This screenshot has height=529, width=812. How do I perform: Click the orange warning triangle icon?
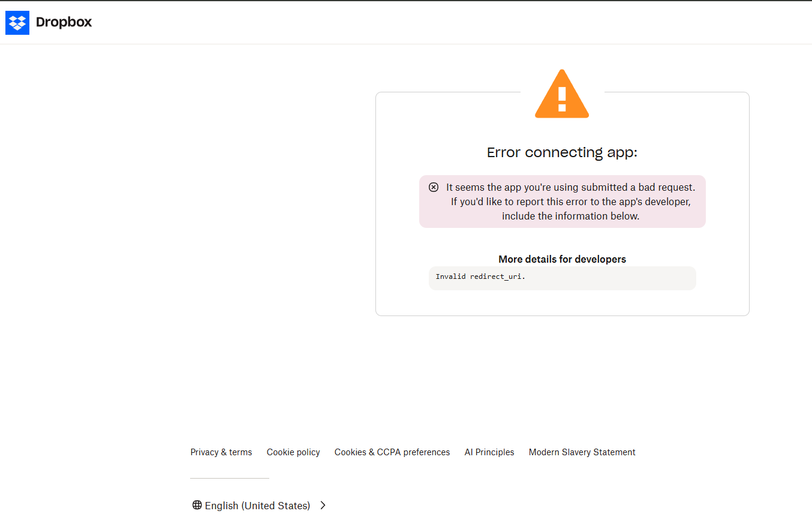point(562,94)
